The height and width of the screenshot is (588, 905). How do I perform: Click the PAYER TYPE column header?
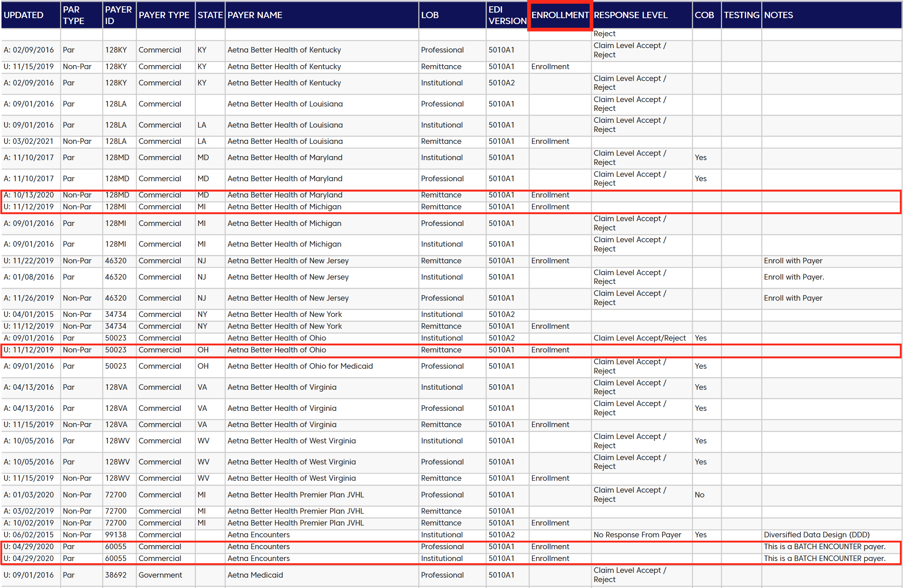coord(164,15)
